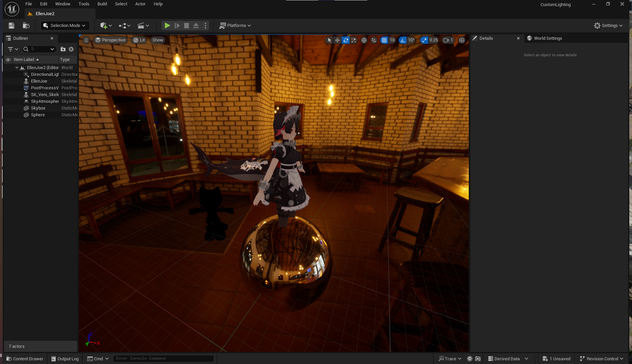Click the Enter Console Command field
Image resolution: width=632 pixels, height=364 pixels.
pos(163,359)
